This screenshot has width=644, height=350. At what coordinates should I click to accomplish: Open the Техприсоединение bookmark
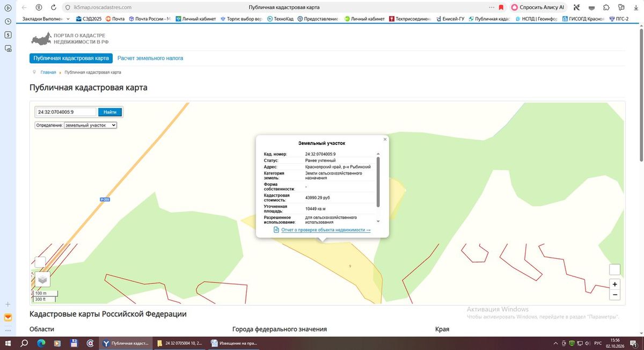point(409,19)
